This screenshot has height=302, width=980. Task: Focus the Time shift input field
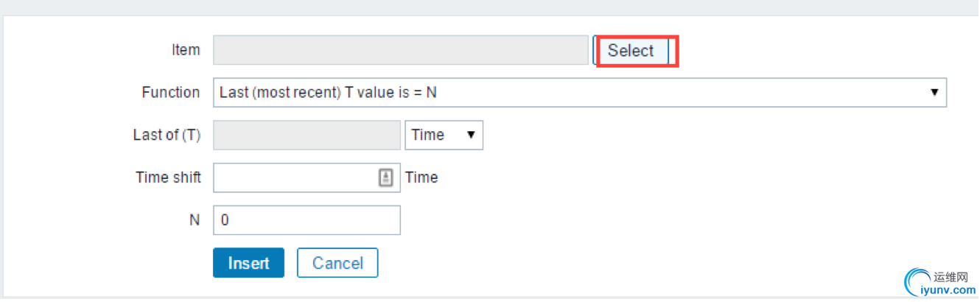[x=295, y=178]
